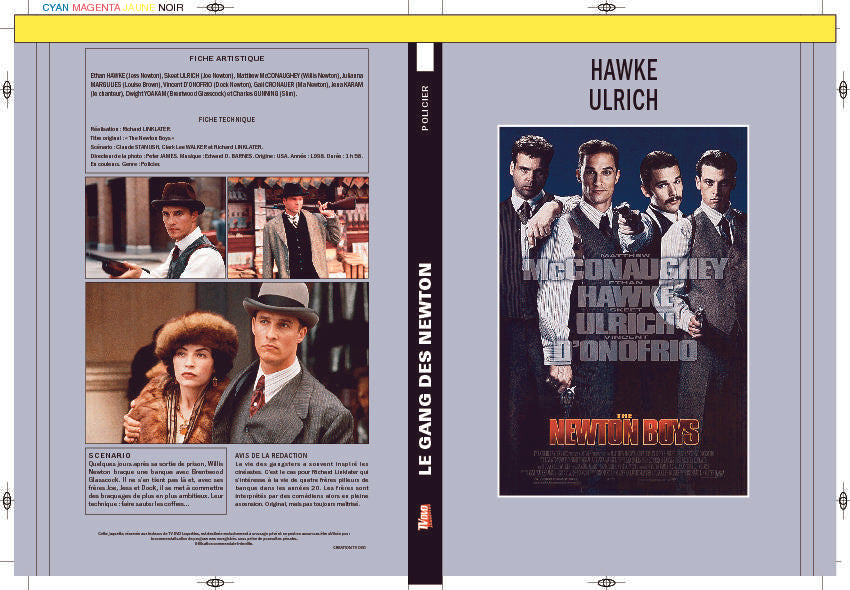Click the bottom-left registration crosshair mark
This screenshot has height=590, width=850.
coord(215,583)
